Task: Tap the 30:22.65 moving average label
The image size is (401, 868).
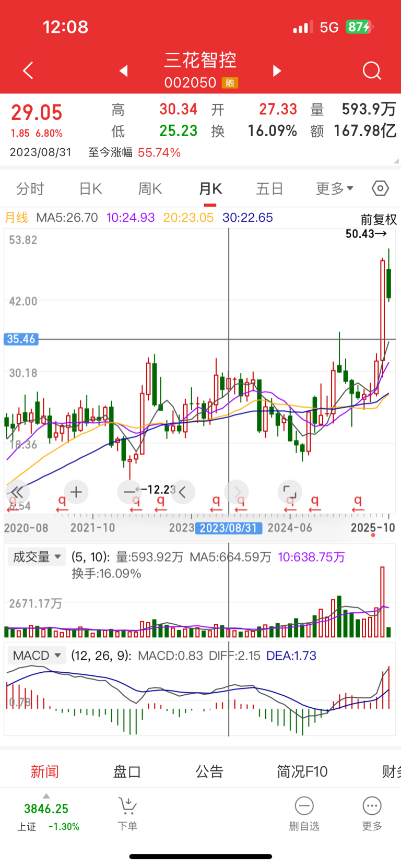Action: pyautogui.click(x=247, y=218)
